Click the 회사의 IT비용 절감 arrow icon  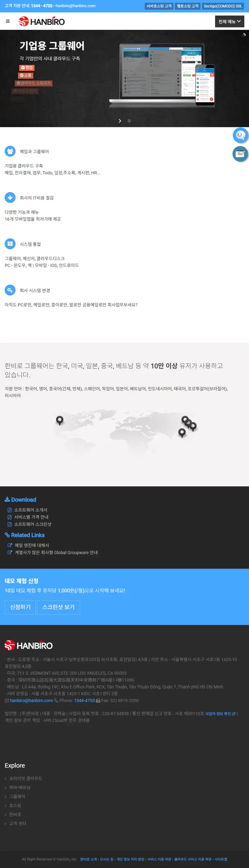10,197
